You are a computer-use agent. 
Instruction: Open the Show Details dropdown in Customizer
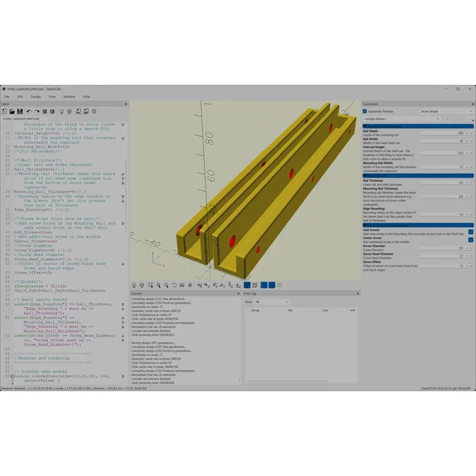pyautogui.click(x=446, y=111)
